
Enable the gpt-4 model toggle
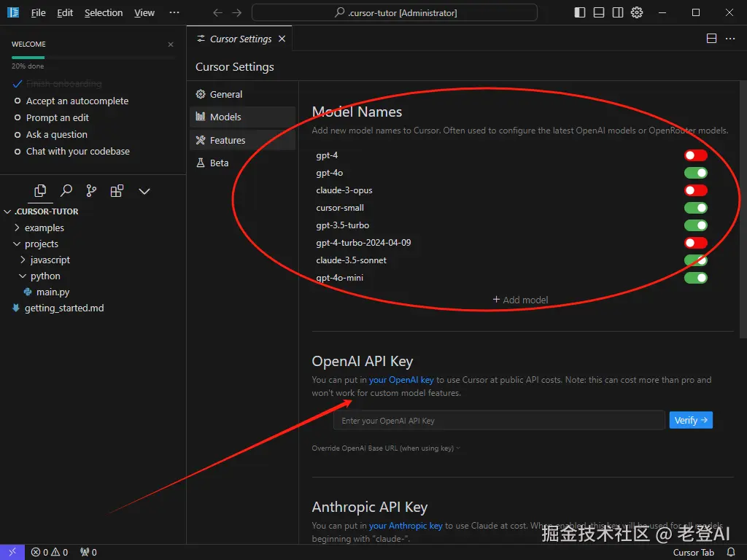[695, 155]
